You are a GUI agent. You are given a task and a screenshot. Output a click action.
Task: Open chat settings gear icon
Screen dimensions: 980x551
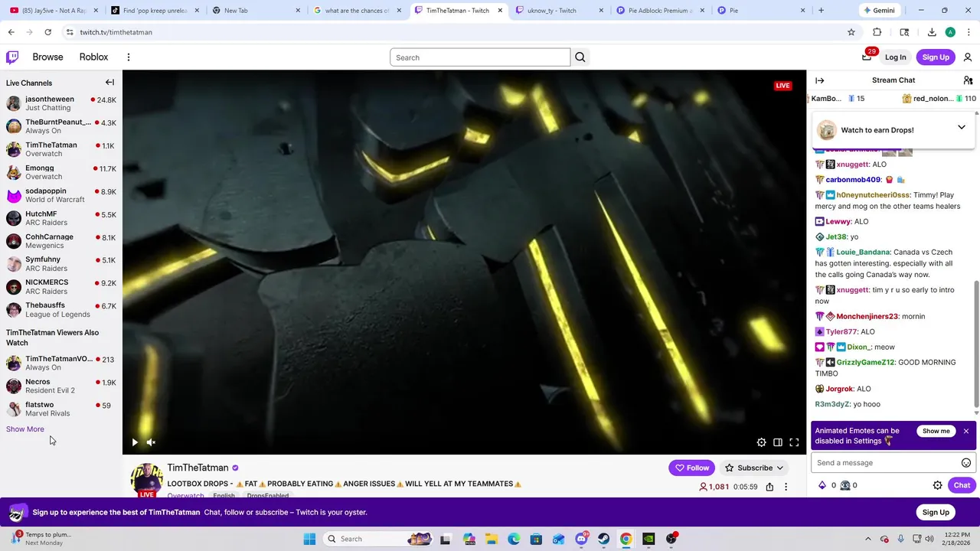(937, 485)
